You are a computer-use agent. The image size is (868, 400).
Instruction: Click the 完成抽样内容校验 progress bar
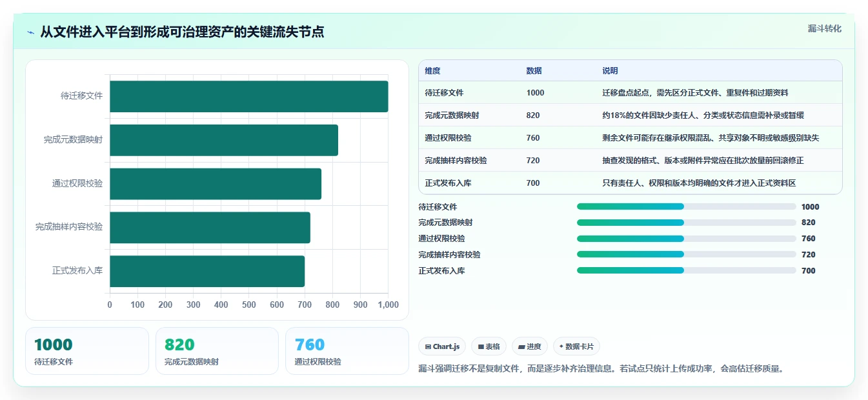(686, 255)
